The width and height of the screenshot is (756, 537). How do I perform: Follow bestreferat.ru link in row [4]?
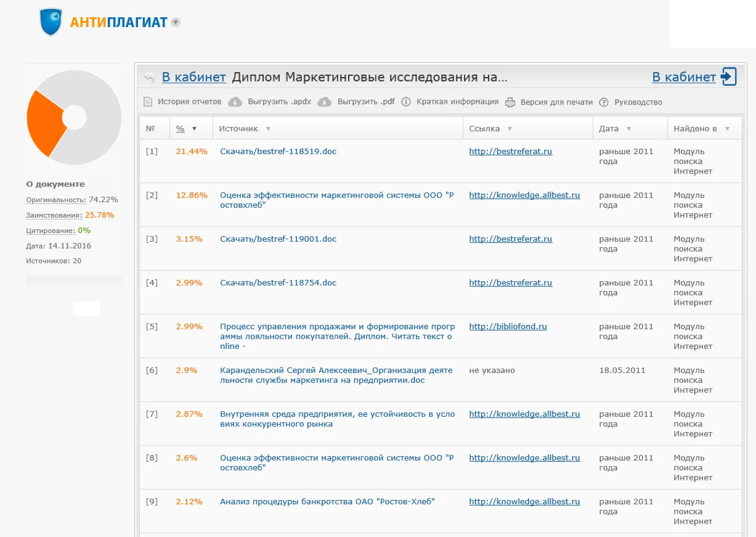(x=511, y=282)
